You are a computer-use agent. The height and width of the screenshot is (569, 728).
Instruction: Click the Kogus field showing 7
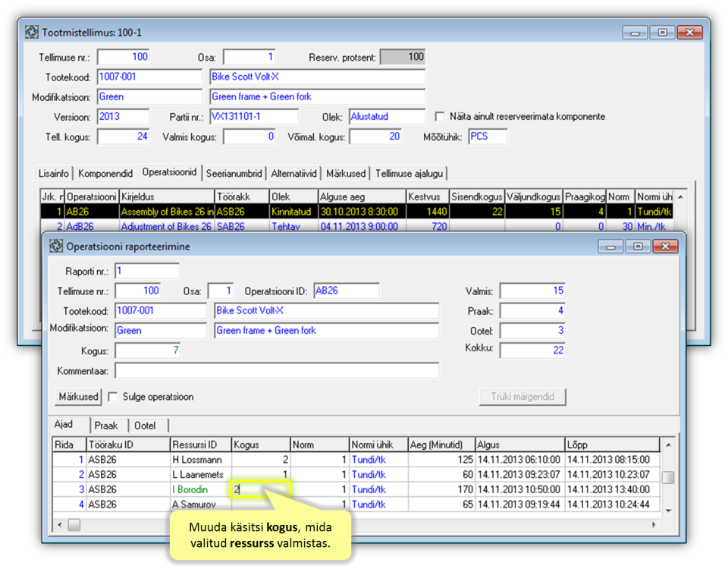(x=148, y=351)
